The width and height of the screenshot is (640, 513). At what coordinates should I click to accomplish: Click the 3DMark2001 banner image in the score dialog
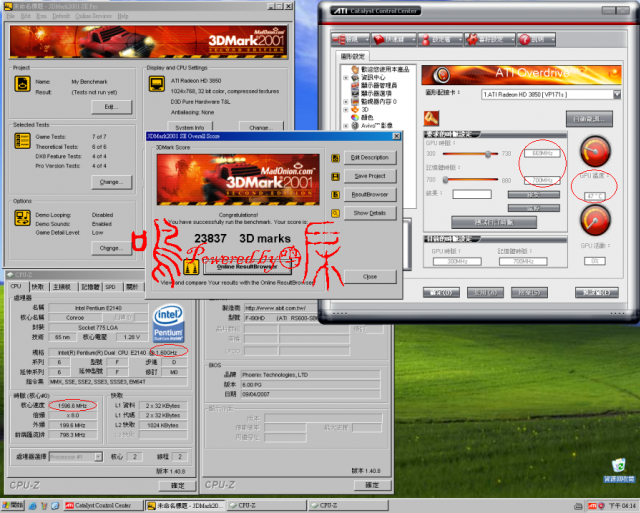(238, 180)
